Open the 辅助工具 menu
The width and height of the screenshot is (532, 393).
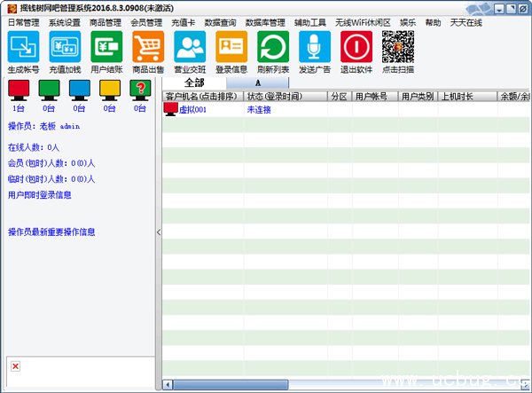(x=310, y=23)
